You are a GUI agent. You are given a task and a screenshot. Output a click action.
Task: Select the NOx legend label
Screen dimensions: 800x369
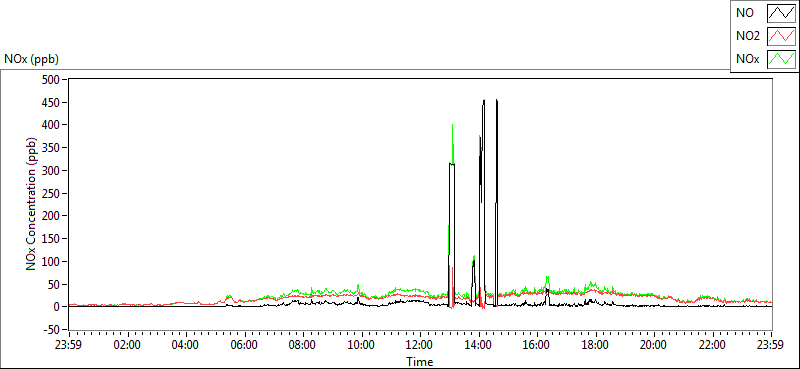tap(747, 60)
